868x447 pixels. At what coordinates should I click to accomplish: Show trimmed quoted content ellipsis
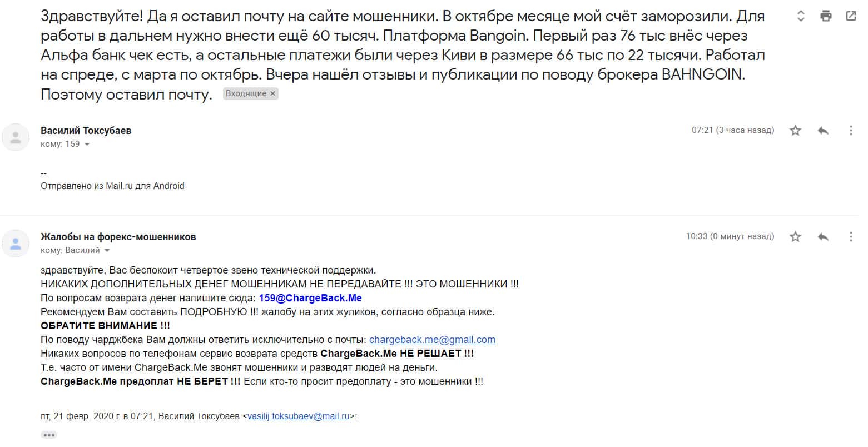(x=49, y=435)
